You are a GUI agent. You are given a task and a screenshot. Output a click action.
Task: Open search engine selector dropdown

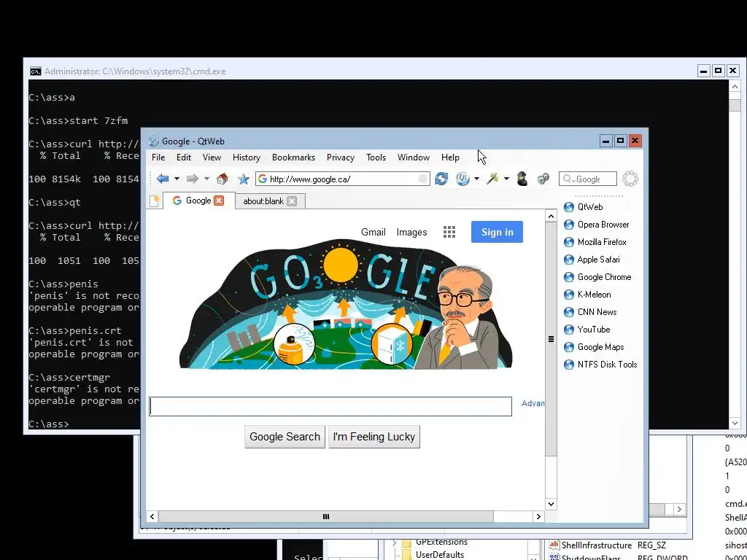pos(568,179)
